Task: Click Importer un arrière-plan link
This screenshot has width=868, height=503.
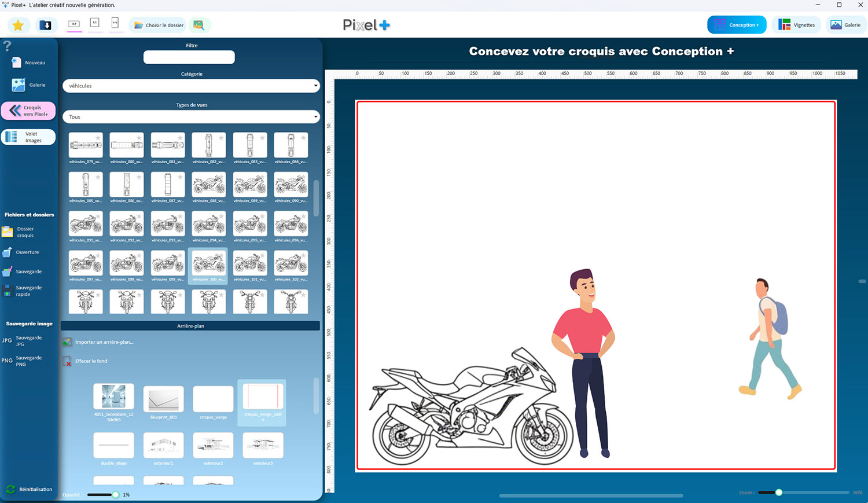Action: pyautogui.click(x=104, y=342)
